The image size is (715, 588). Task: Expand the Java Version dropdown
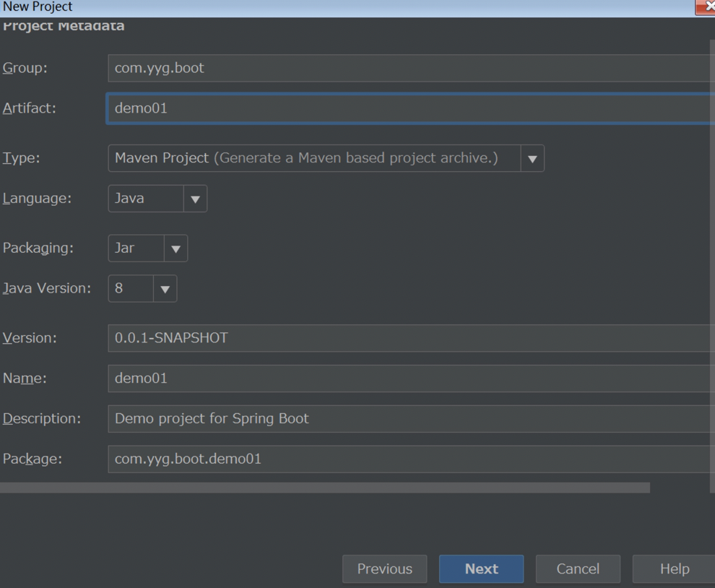coord(165,289)
